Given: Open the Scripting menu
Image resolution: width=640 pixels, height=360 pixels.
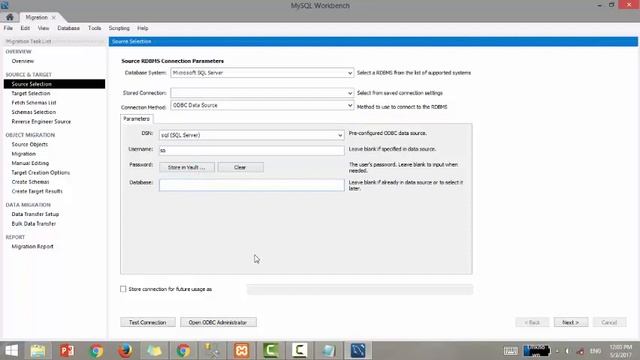Looking at the screenshot, I should (x=119, y=28).
